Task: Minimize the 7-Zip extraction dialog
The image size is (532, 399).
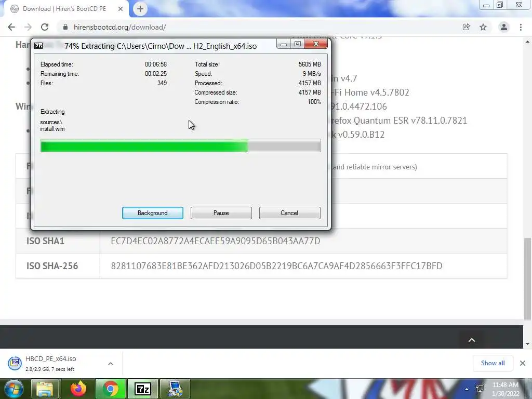Action: click(x=284, y=44)
